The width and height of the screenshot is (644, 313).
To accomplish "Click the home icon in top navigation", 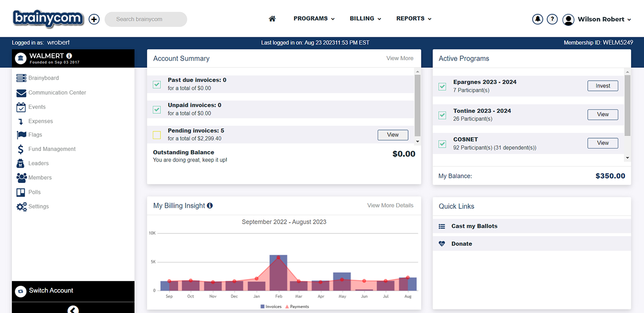I will point(272,19).
